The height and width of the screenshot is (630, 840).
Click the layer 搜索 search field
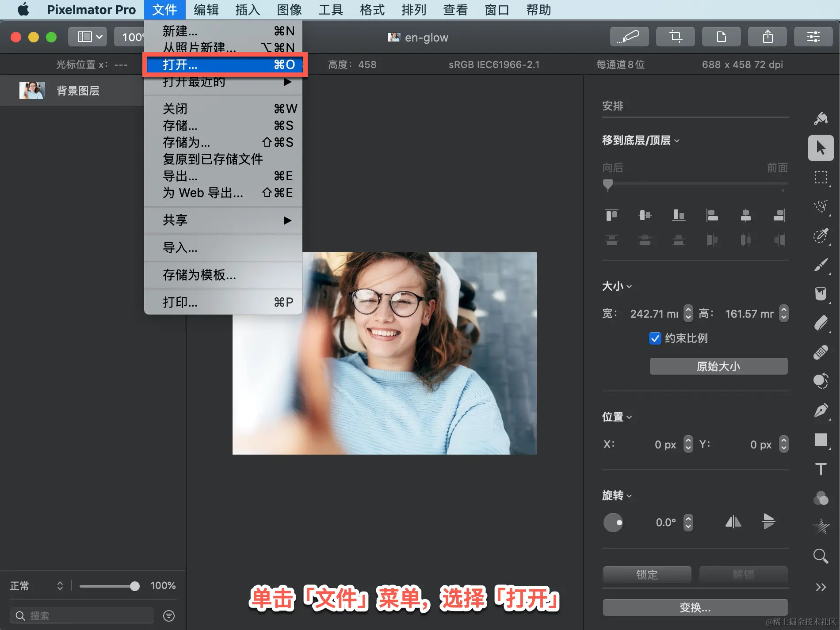pyautogui.click(x=82, y=615)
